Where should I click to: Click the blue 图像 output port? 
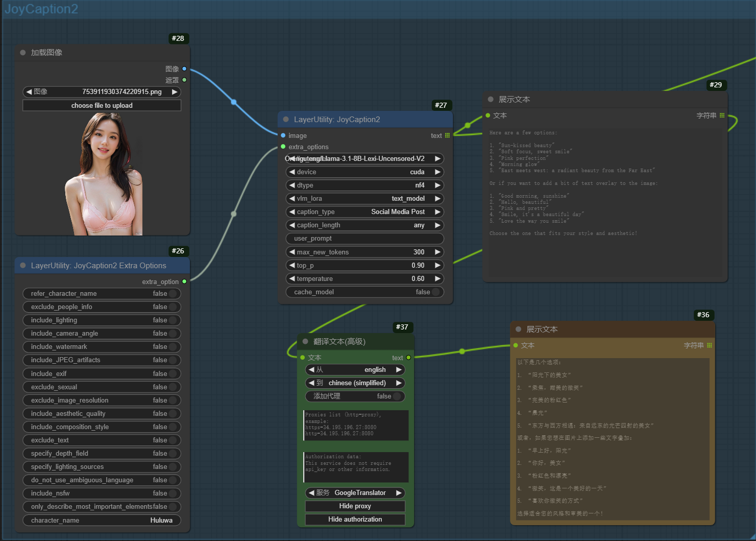pyautogui.click(x=184, y=69)
